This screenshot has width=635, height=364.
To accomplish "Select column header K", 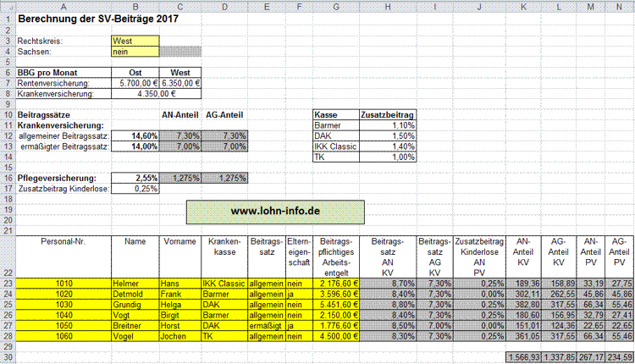I will click(x=523, y=7).
